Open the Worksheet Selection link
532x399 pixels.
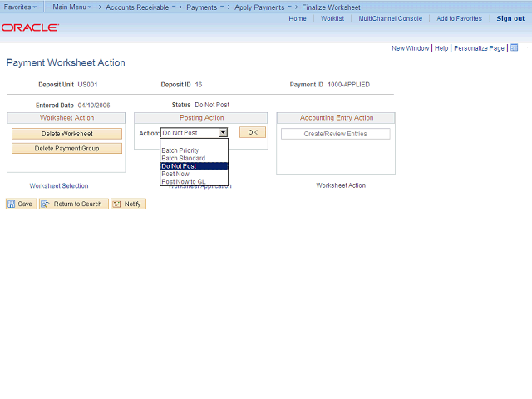tap(59, 185)
